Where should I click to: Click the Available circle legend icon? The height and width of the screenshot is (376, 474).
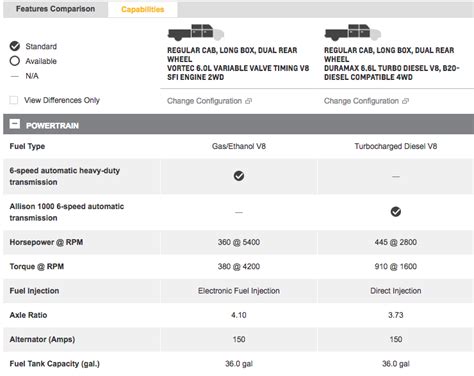(15, 61)
